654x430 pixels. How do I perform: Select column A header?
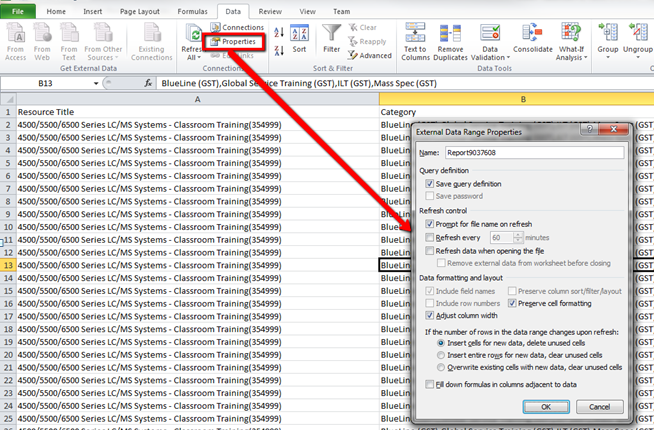coord(198,99)
